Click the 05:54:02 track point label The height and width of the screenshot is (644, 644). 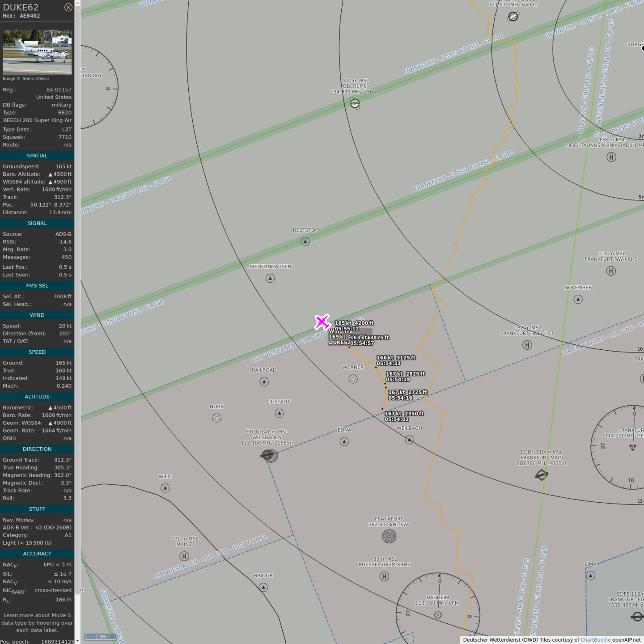tap(397, 419)
